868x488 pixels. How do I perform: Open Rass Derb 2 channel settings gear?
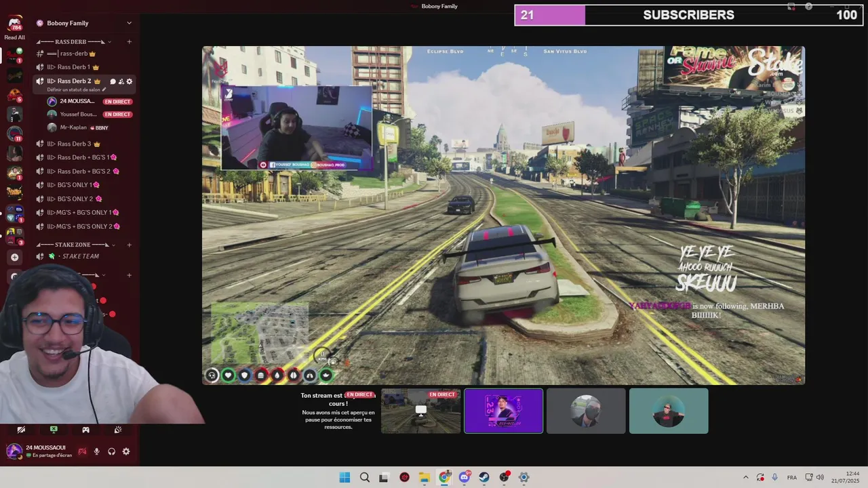130,81
